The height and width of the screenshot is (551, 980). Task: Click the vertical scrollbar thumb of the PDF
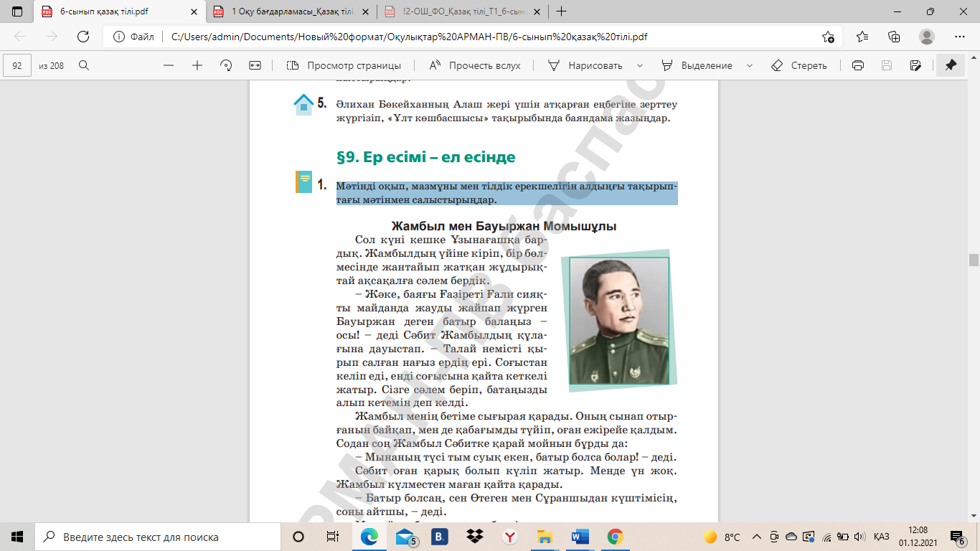coord(974,260)
